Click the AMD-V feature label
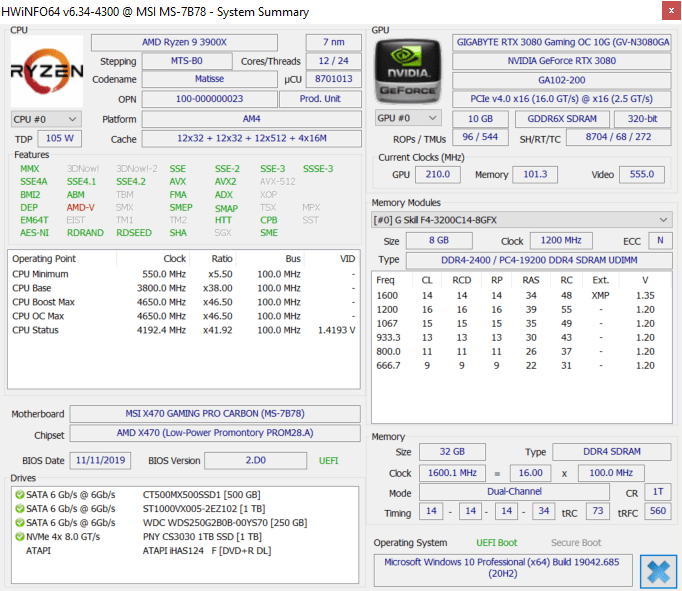Screen dimensions: 682x591 click(x=80, y=207)
